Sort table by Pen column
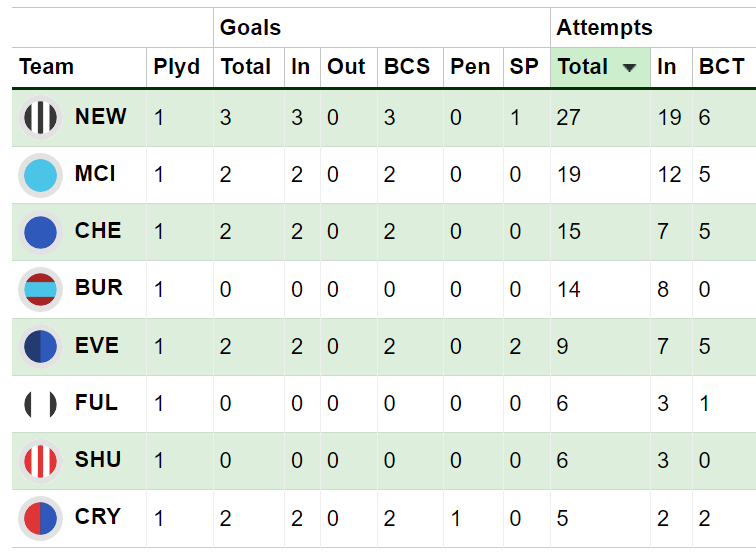This screenshot has width=756, height=560. (470, 67)
